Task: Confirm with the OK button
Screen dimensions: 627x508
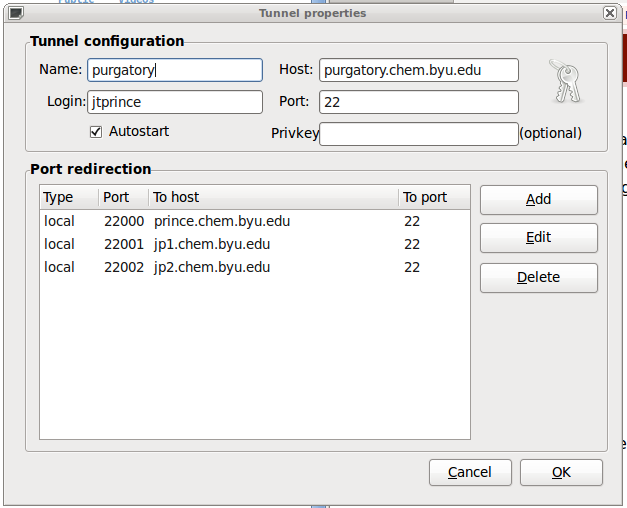Action: click(x=561, y=472)
